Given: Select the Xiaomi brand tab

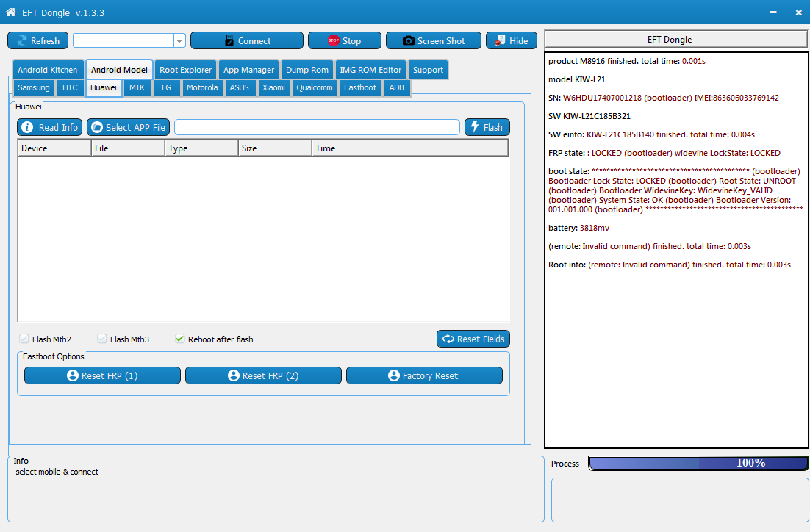Looking at the screenshot, I should tap(273, 87).
